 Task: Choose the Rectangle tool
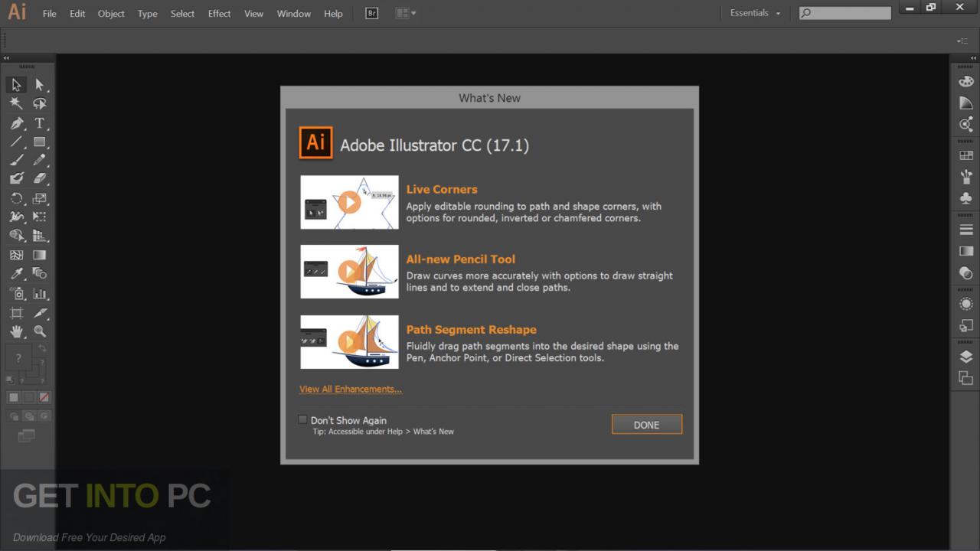click(40, 142)
